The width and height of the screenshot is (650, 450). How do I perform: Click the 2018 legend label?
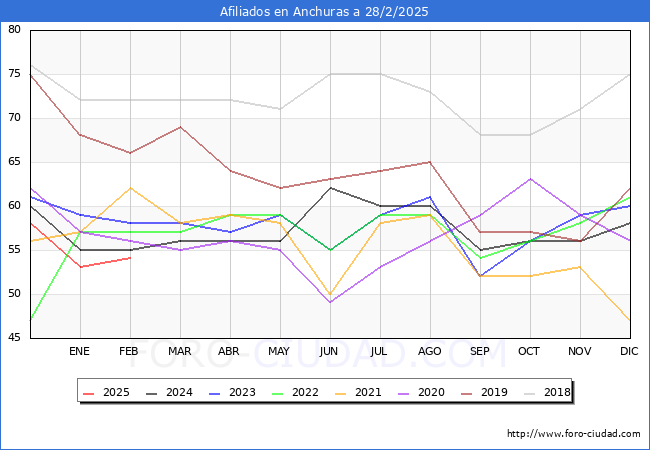[557, 392]
